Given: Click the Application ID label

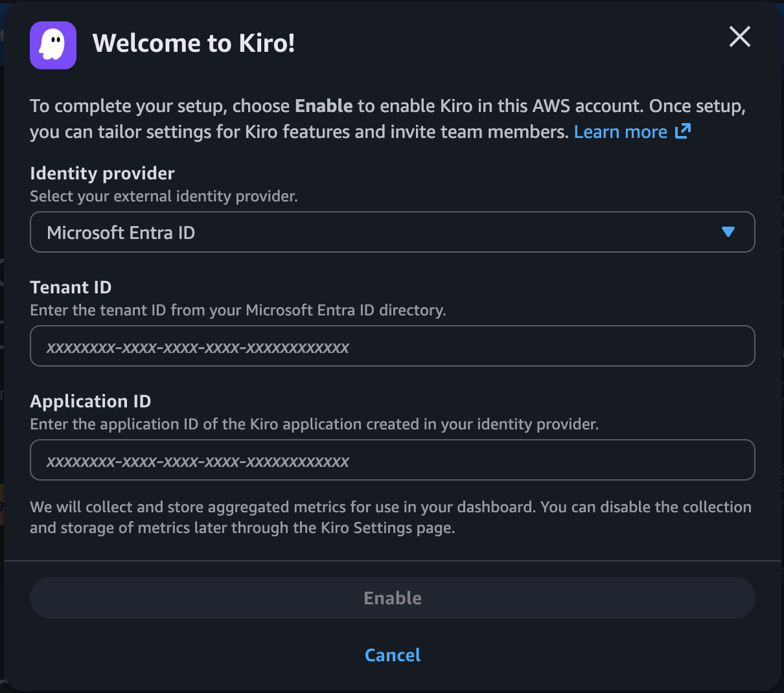Looking at the screenshot, I should pyautogui.click(x=91, y=402).
